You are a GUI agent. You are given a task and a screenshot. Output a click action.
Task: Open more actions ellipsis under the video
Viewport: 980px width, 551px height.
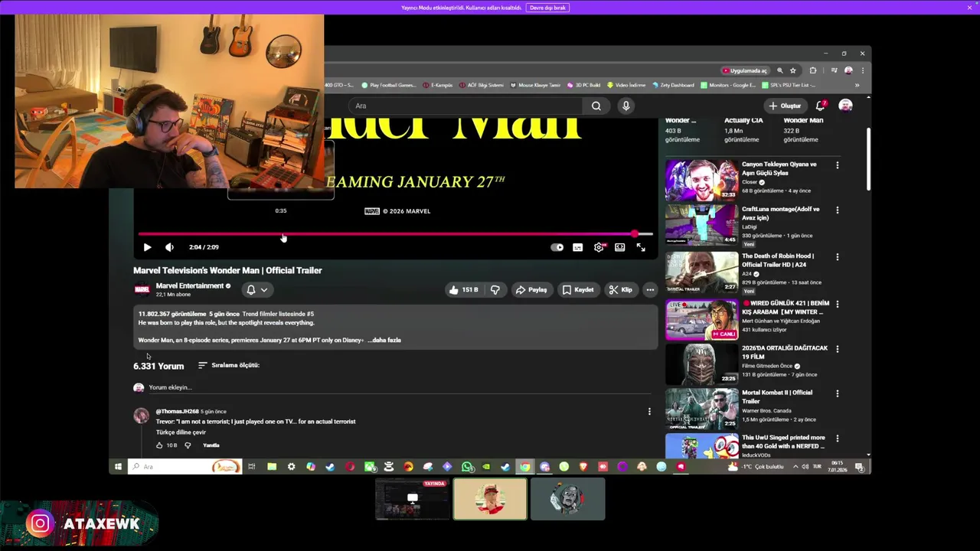650,290
